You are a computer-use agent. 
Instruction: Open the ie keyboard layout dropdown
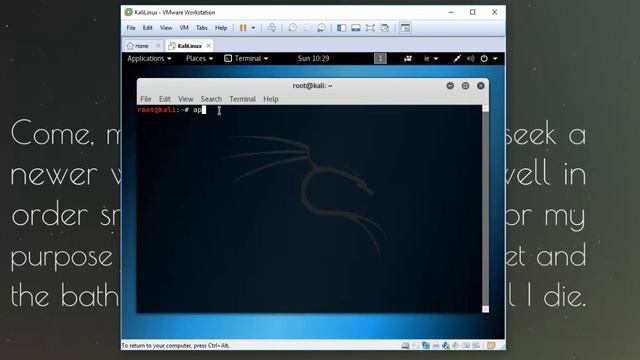pos(431,58)
